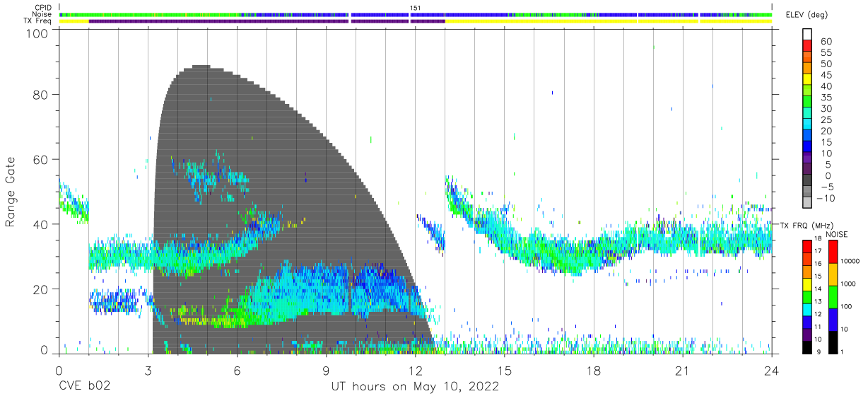Image resolution: width=868 pixels, height=401 pixels.
Task: Click the red top segment of TX FRQ bar
Action: point(807,246)
